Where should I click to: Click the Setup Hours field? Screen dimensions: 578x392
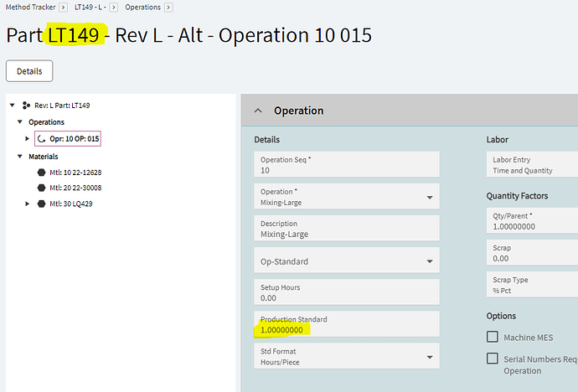pos(347,292)
